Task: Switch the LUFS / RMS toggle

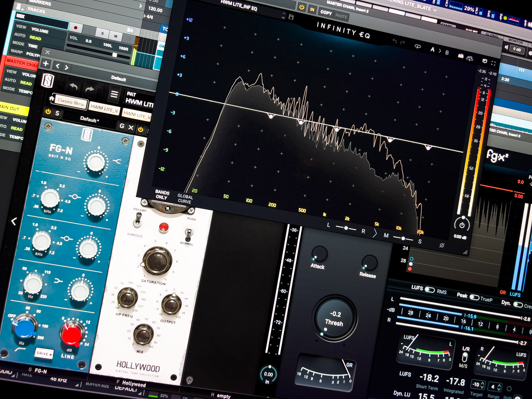Action: pos(430,290)
